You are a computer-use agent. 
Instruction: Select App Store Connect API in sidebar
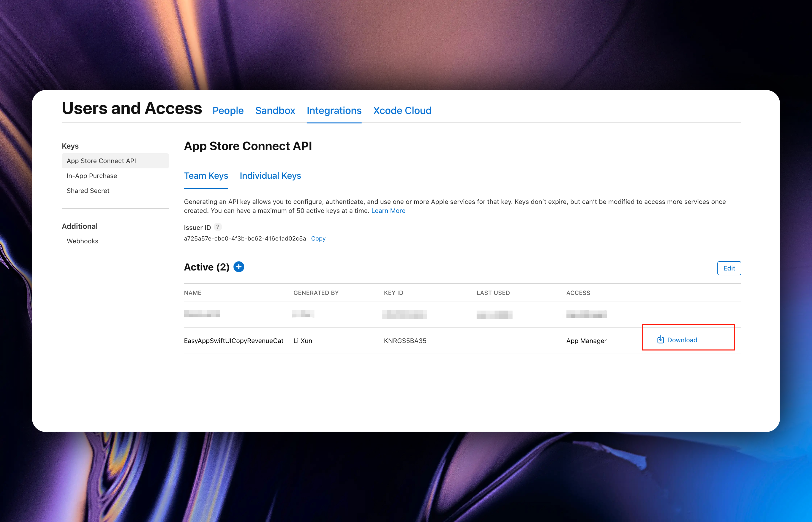point(101,161)
